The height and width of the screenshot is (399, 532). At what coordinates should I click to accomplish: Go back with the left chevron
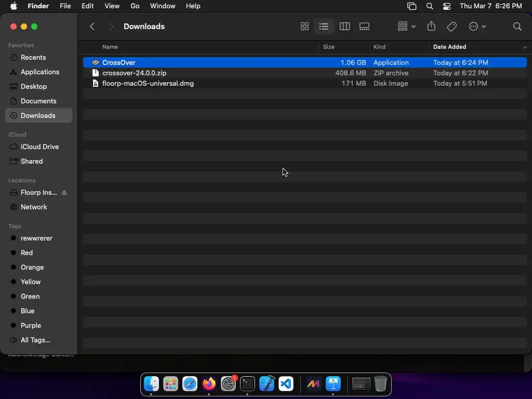[92, 26]
